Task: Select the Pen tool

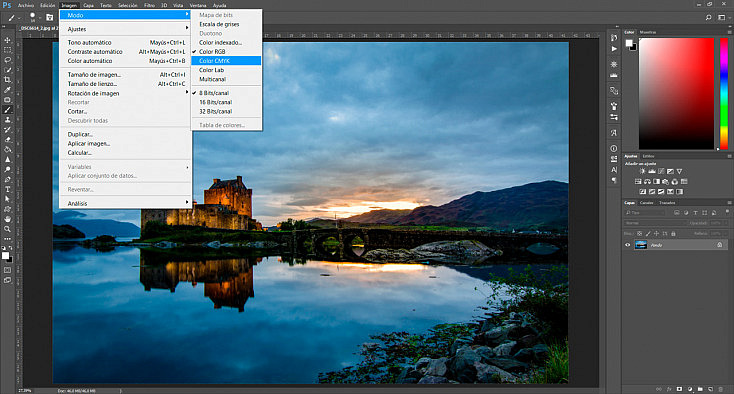Action: coord(7,179)
